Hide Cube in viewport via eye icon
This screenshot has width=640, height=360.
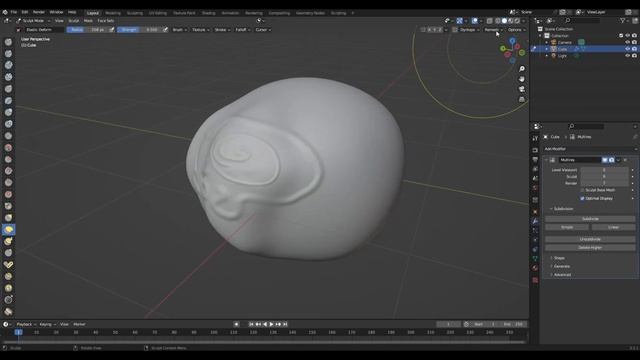point(628,49)
